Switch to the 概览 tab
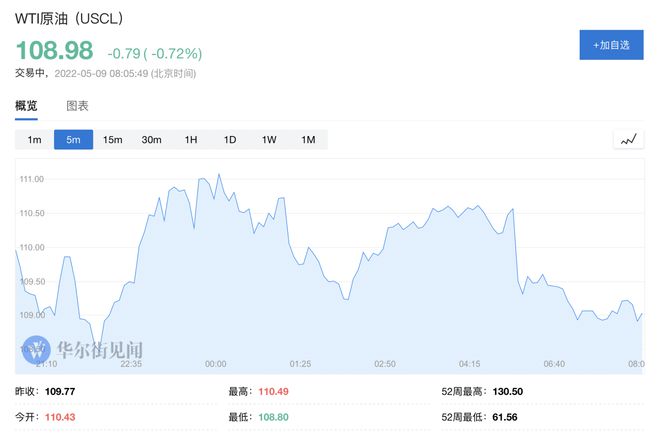 pyautogui.click(x=26, y=105)
